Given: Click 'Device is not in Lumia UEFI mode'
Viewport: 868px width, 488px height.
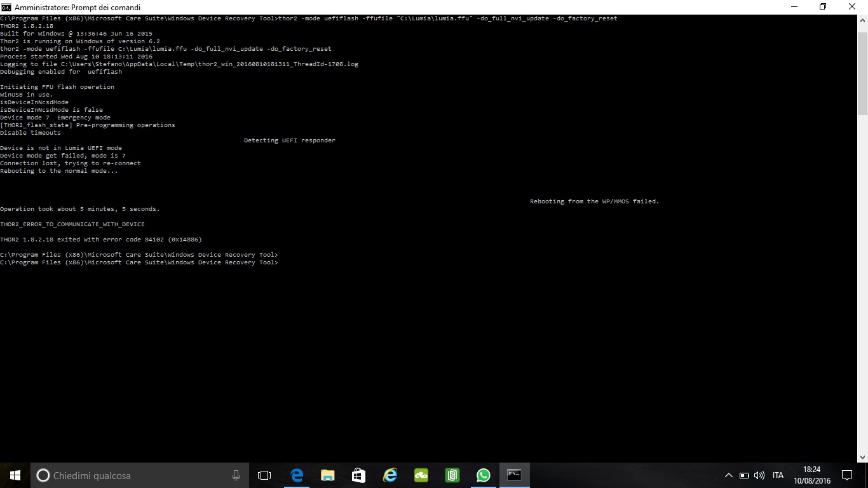Looking at the screenshot, I should (61, 148).
